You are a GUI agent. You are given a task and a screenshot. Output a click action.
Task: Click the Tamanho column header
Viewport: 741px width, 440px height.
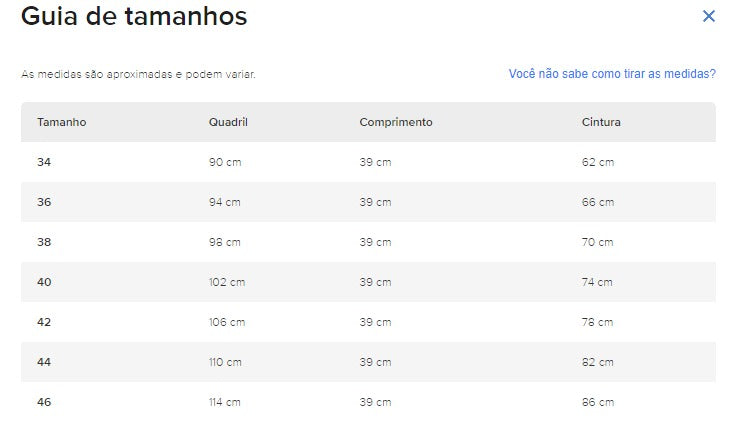(62, 122)
